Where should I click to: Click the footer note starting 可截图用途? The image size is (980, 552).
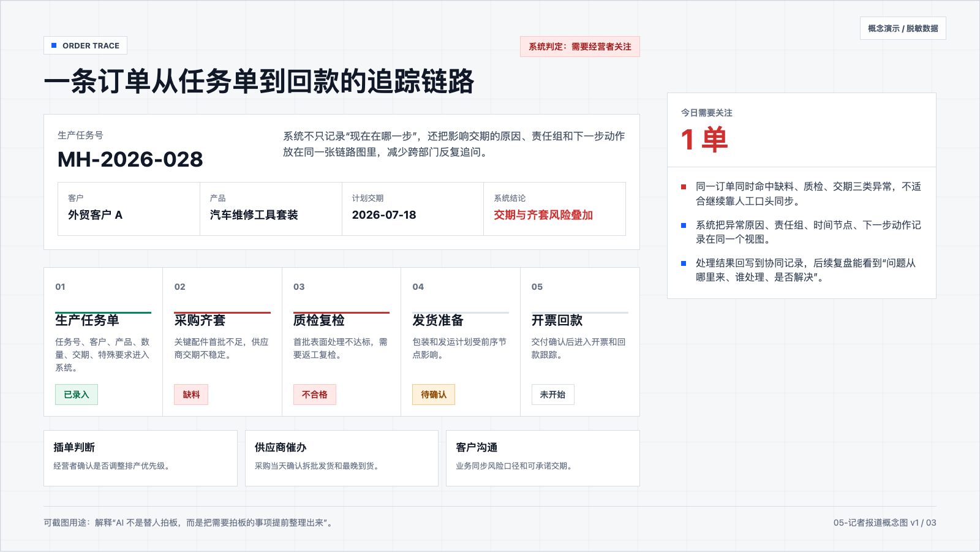190,523
